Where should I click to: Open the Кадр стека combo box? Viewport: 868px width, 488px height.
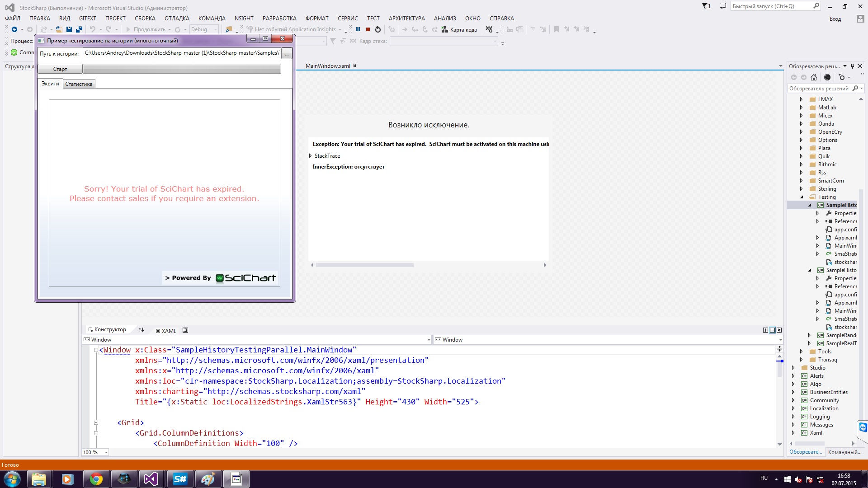[443, 41]
